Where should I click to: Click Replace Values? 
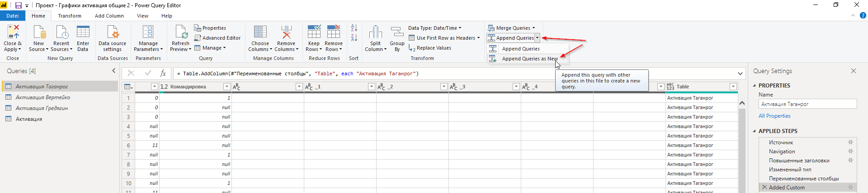429,48
